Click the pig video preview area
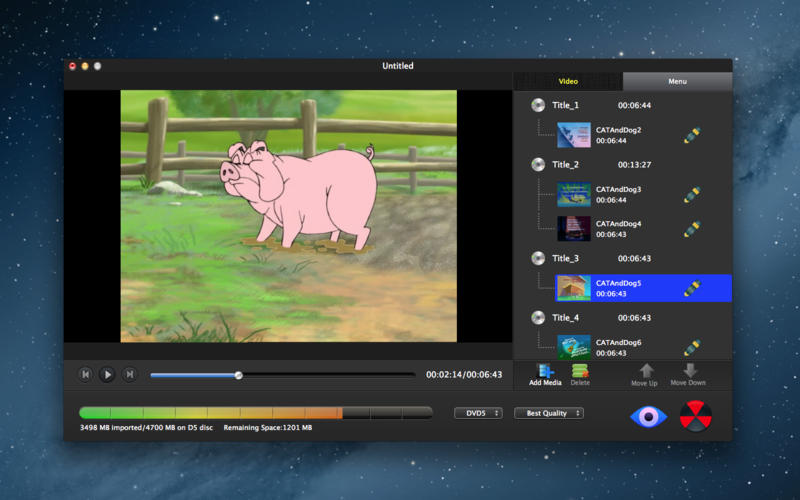The width and height of the screenshot is (800, 500). [x=288, y=216]
